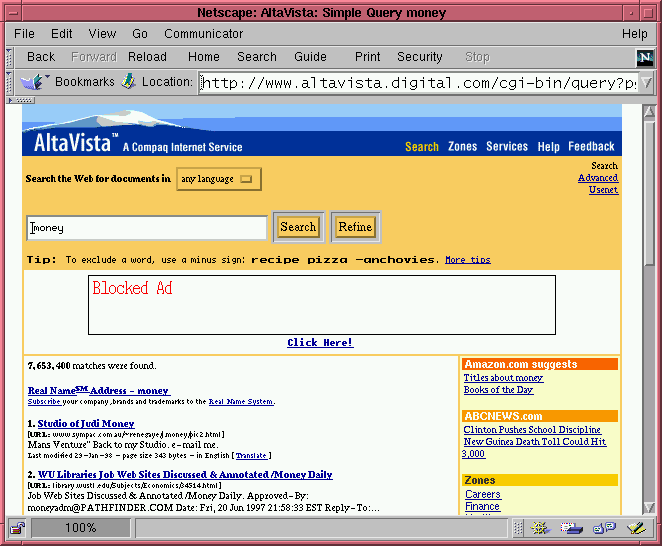Click the Netscape N logo

645,57
